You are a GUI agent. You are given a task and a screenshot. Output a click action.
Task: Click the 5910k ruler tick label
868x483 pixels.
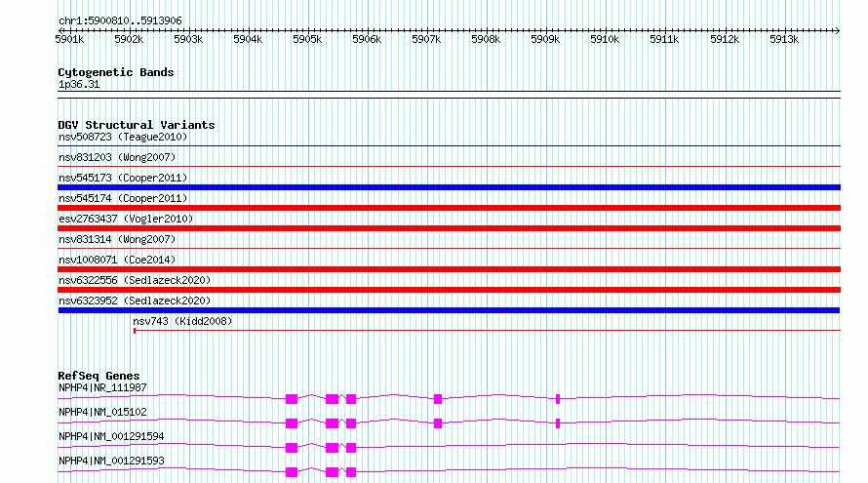pos(605,39)
